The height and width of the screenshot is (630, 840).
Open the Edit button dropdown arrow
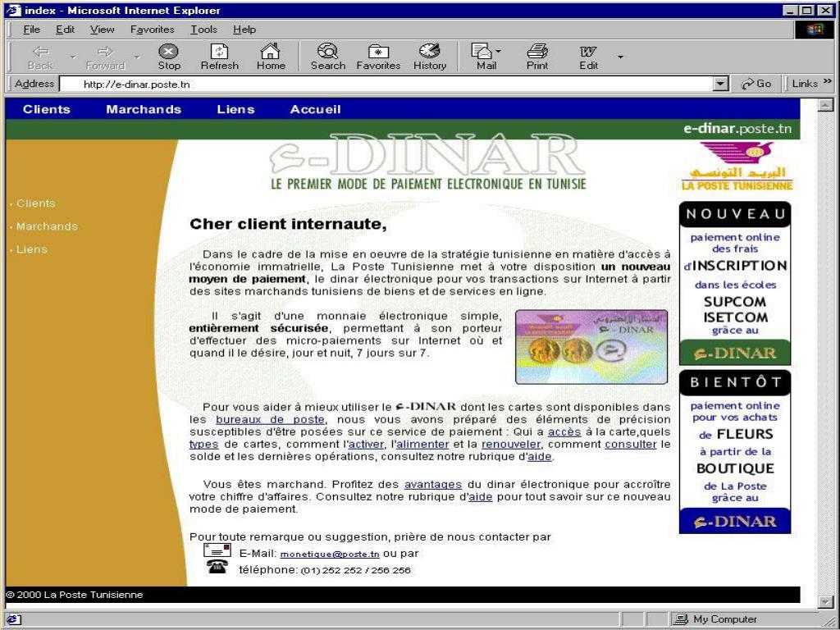pyautogui.click(x=620, y=57)
